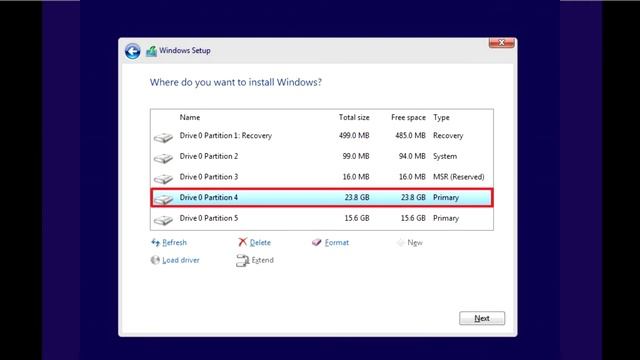The height and width of the screenshot is (360, 640).
Task: Click Partition 5's 15.6 GB total size
Action: tap(357, 218)
